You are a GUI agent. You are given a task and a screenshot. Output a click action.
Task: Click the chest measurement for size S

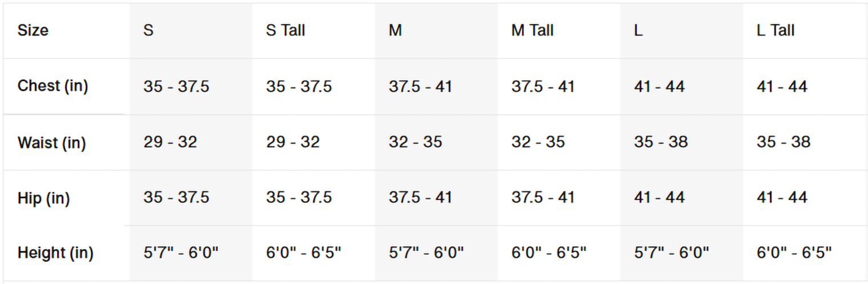176,87
